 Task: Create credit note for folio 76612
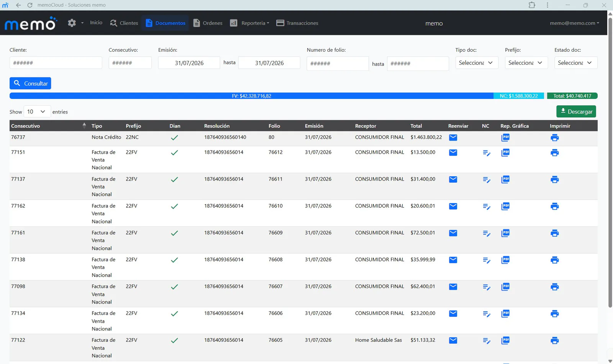click(487, 153)
